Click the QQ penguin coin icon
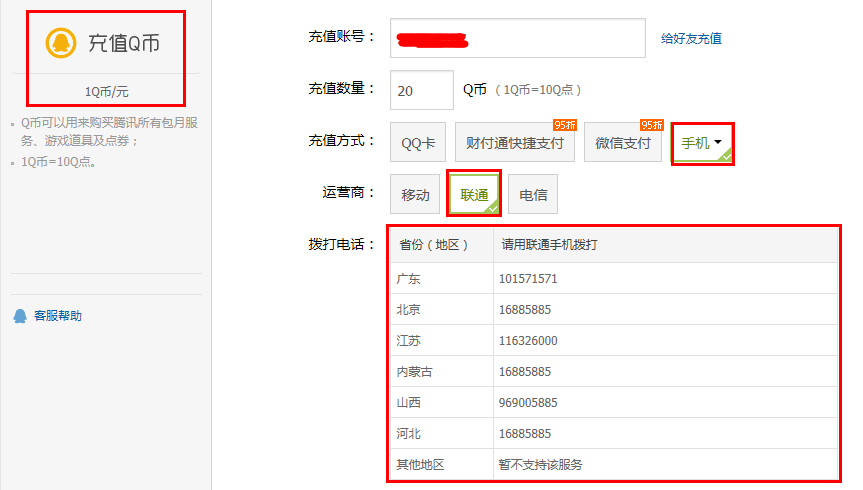Image resolution: width=863 pixels, height=490 pixels. pos(61,43)
